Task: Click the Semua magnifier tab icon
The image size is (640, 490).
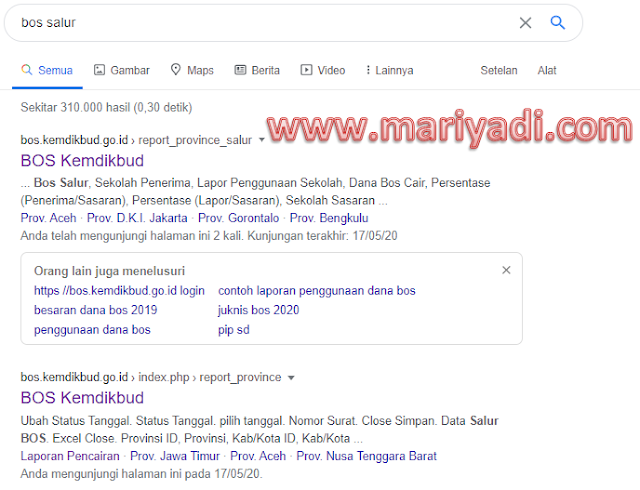Action: (x=27, y=69)
